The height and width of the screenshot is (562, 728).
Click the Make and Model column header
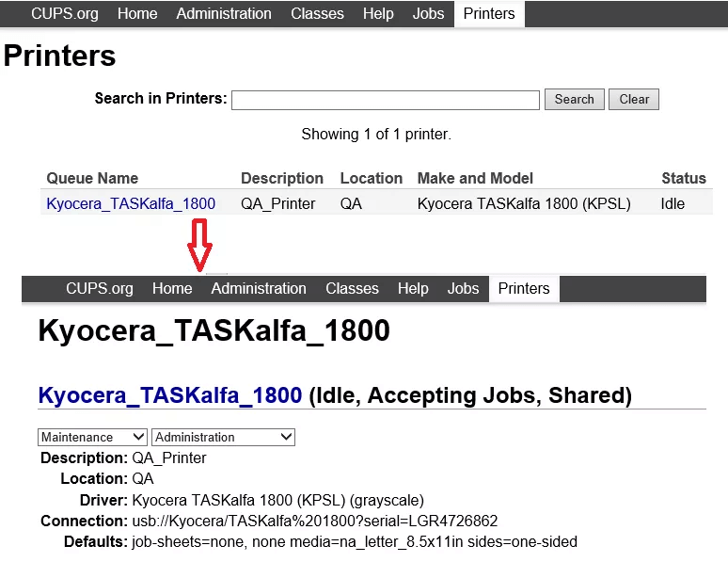coord(475,178)
